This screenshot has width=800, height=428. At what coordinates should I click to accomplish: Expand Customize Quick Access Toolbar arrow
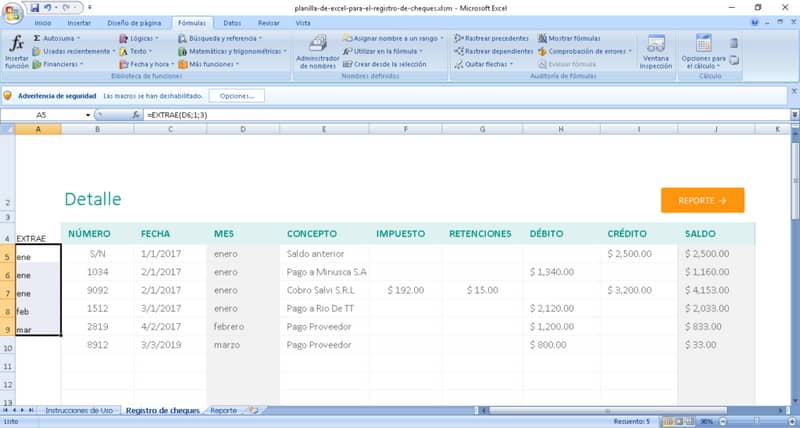coord(90,8)
